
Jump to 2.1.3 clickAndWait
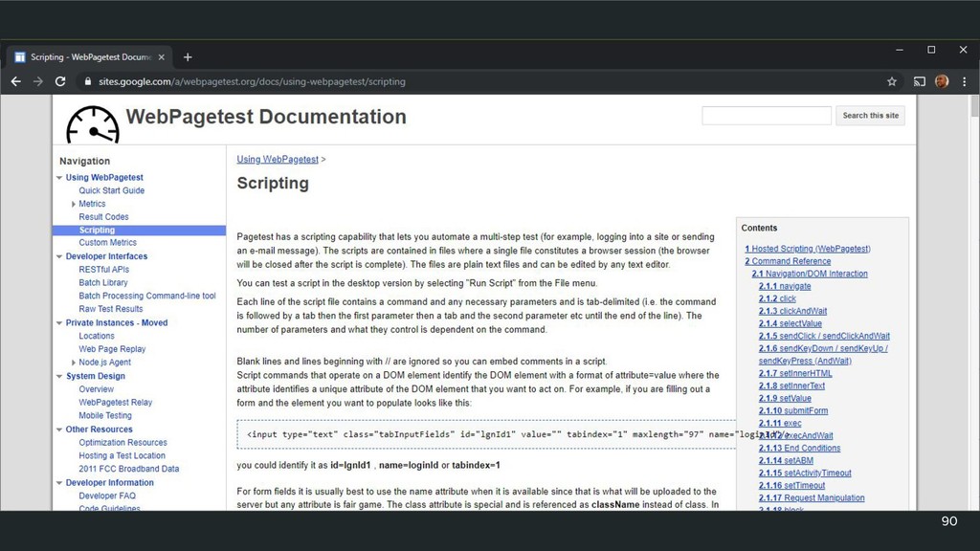click(x=792, y=311)
